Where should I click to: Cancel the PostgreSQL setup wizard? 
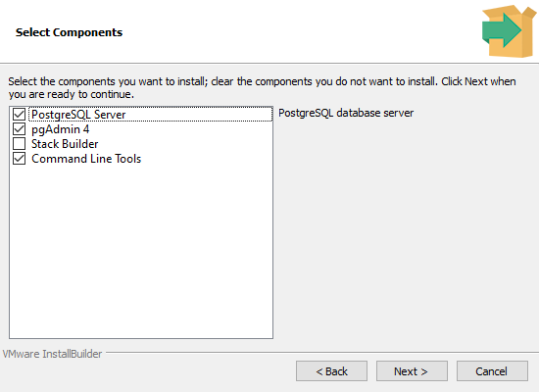(x=492, y=371)
